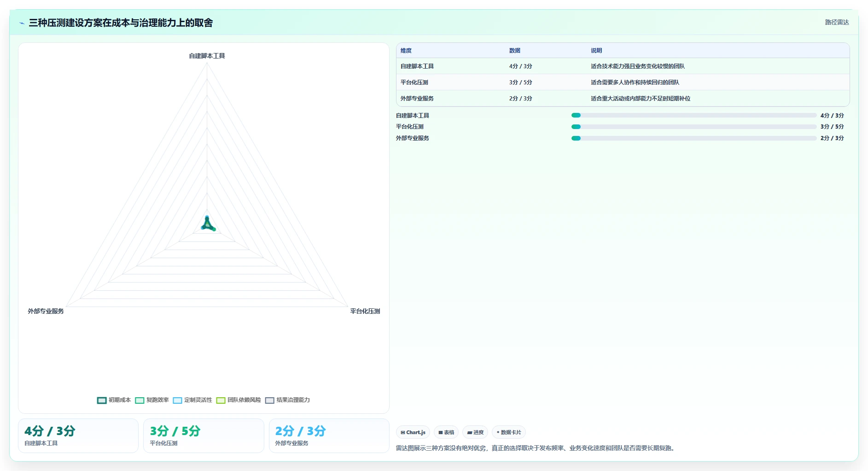This screenshot has width=868, height=471.
Task: Click 外部专业服务 in the table's third row
Action: click(x=417, y=99)
